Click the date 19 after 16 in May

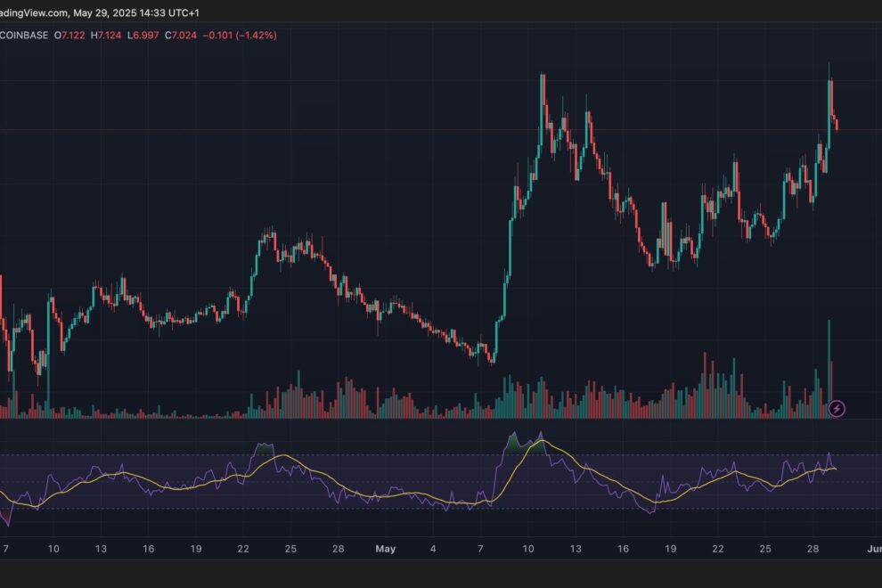(x=671, y=549)
